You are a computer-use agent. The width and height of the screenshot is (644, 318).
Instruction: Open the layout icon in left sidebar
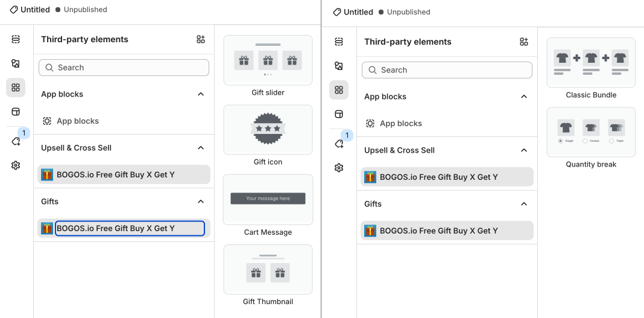pos(16,112)
